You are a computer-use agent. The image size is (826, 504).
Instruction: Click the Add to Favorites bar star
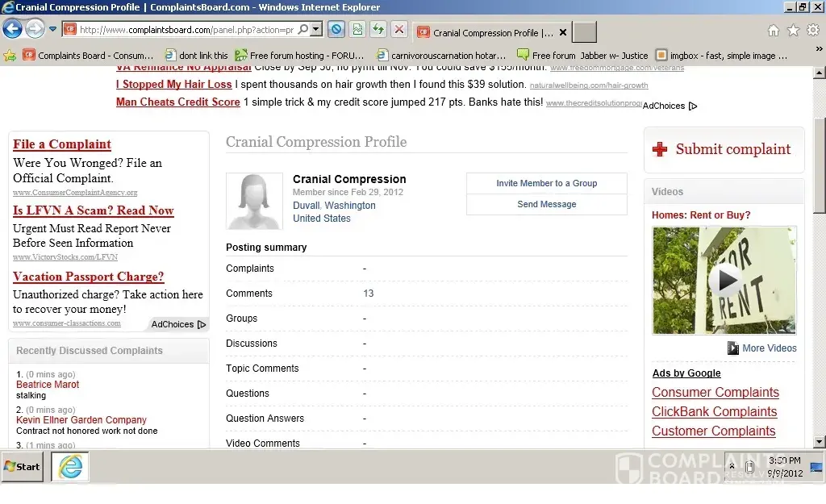coord(10,56)
